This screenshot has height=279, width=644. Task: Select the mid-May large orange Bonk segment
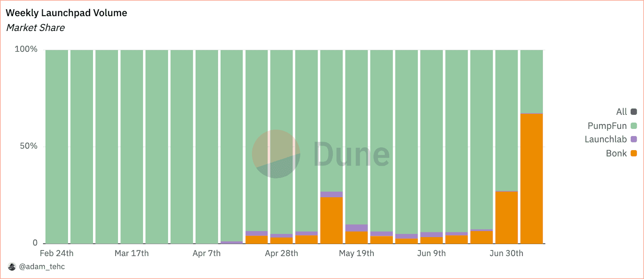tap(332, 220)
